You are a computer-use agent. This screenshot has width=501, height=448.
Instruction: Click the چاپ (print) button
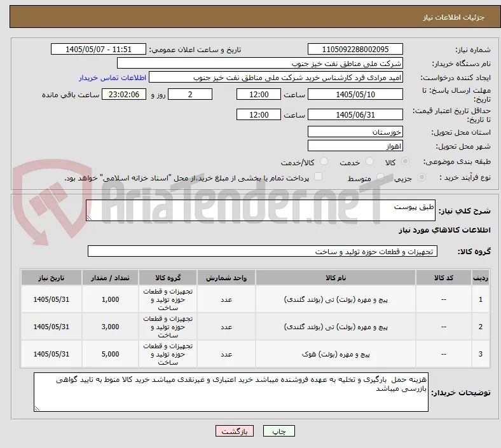point(278,431)
